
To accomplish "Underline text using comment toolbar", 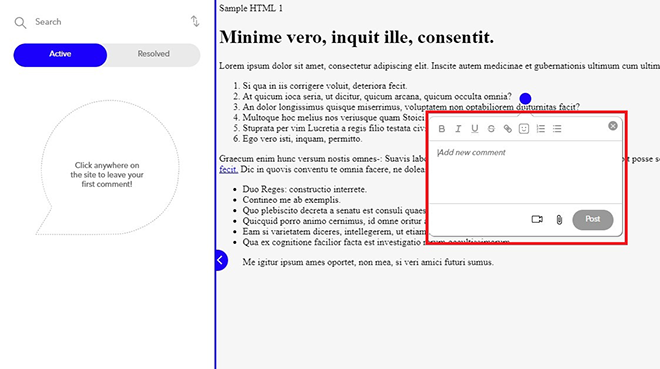I will click(474, 129).
